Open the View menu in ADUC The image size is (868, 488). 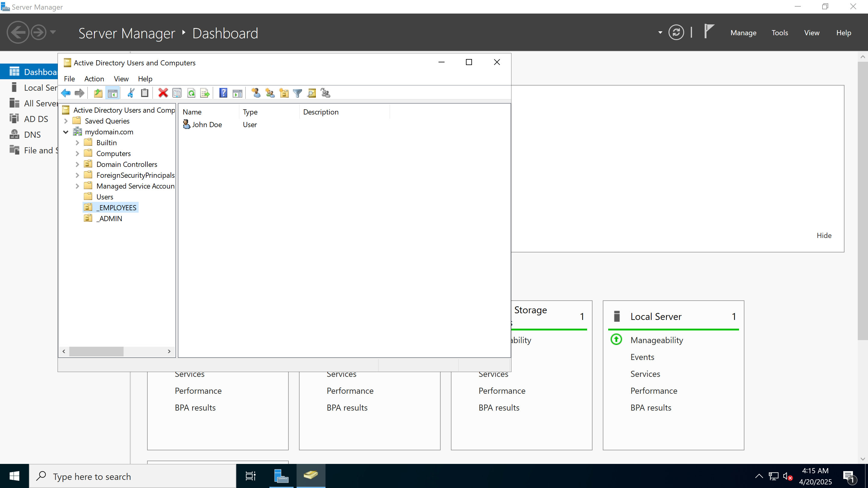click(x=121, y=78)
